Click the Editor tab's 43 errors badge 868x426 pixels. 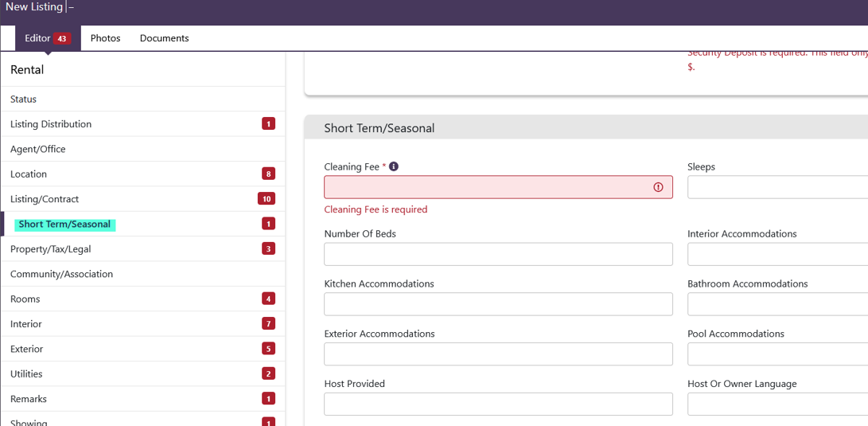click(63, 38)
